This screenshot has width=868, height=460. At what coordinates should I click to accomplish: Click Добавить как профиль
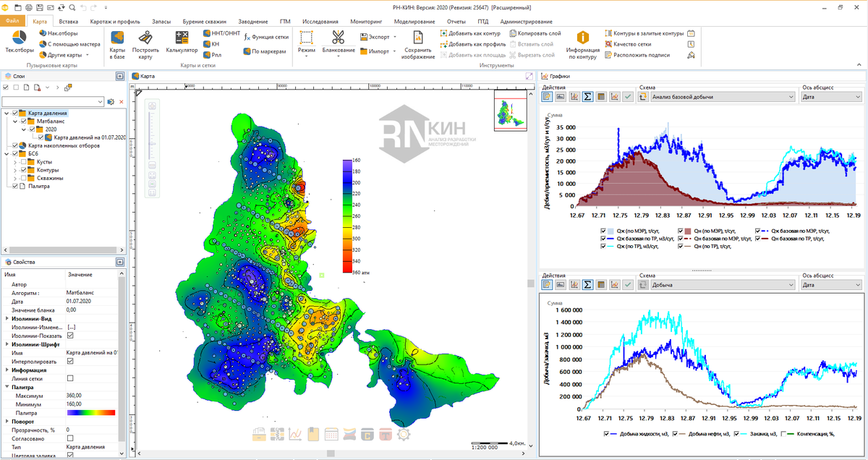(472, 44)
